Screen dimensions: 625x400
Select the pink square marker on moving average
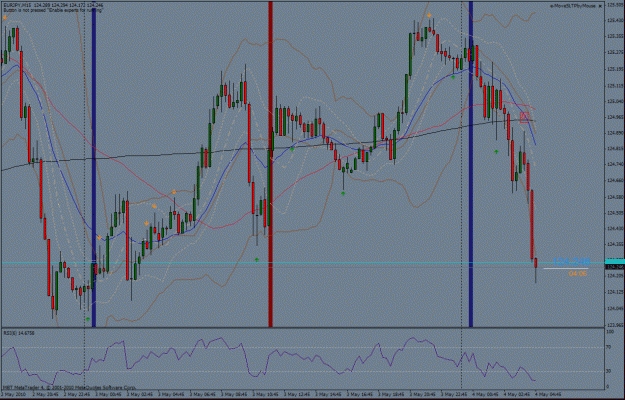(524, 117)
